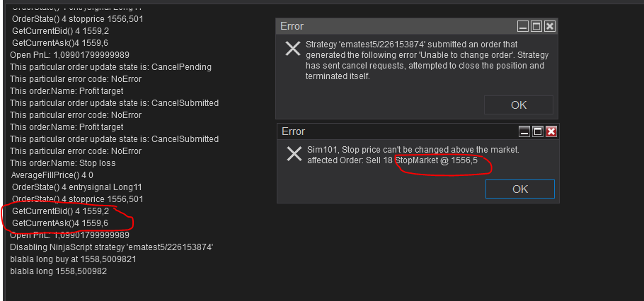
Task: Maximize the 'Unable to change order' error dialog
Action: point(536,26)
